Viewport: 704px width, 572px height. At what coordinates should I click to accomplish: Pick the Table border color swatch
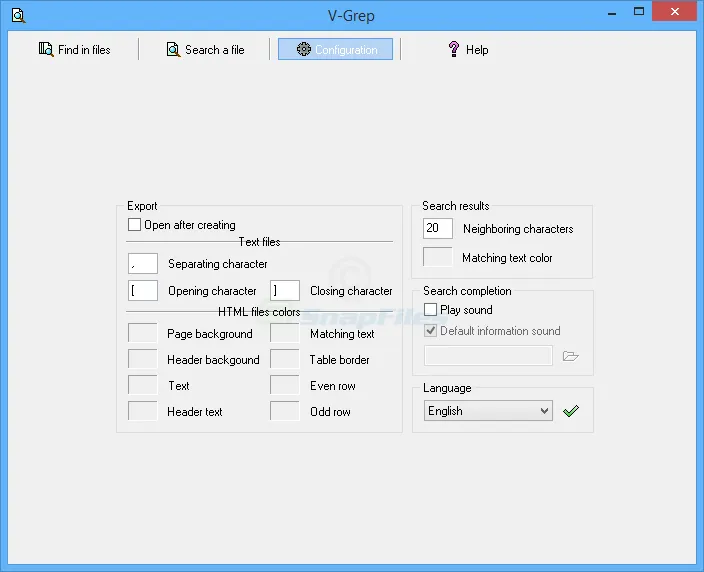[x=285, y=359]
